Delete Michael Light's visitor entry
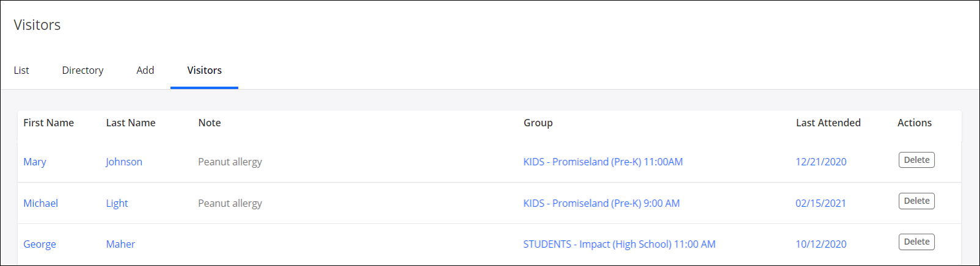Image resolution: width=980 pixels, height=266 pixels. coord(916,201)
